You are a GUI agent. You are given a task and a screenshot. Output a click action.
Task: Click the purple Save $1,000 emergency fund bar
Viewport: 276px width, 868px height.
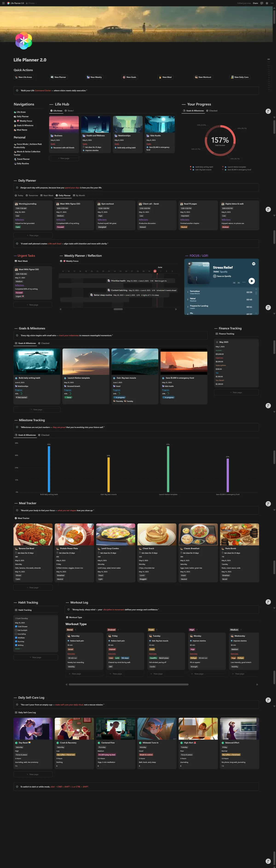(227, 475)
